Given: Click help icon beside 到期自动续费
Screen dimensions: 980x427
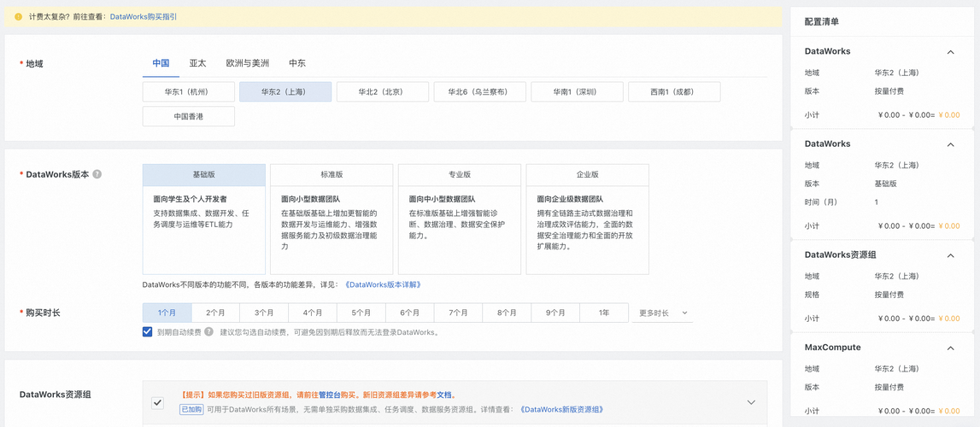Looking at the screenshot, I should coord(208,332).
